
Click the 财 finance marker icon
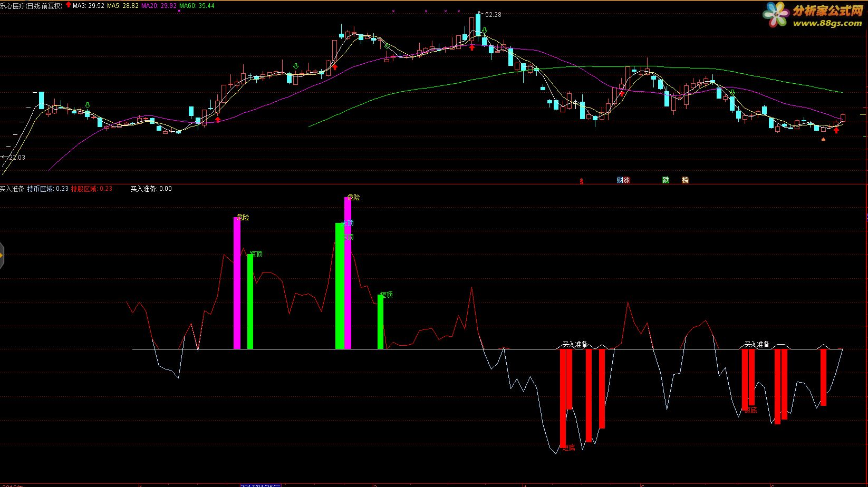pyautogui.click(x=620, y=180)
